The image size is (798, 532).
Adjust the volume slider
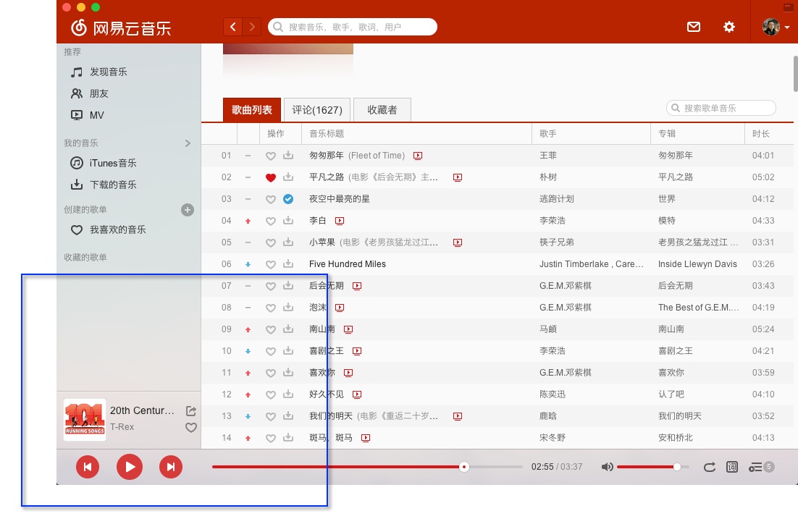pyautogui.click(x=653, y=467)
